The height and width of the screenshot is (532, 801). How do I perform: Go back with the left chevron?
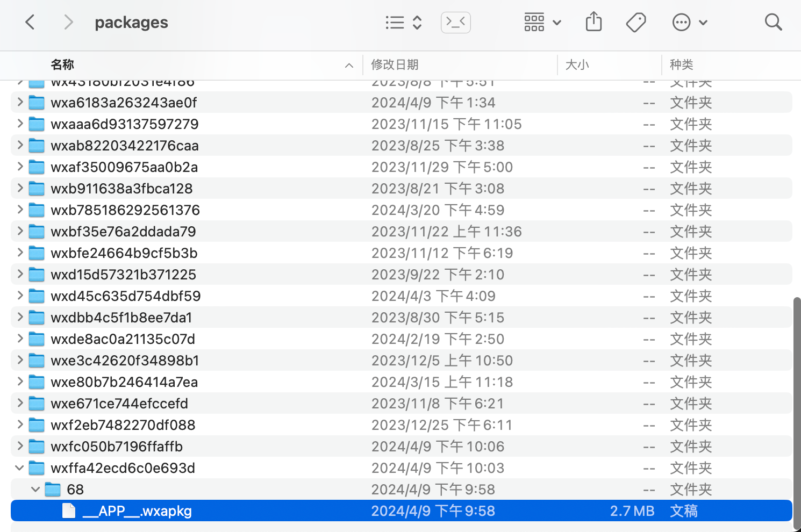point(30,23)
